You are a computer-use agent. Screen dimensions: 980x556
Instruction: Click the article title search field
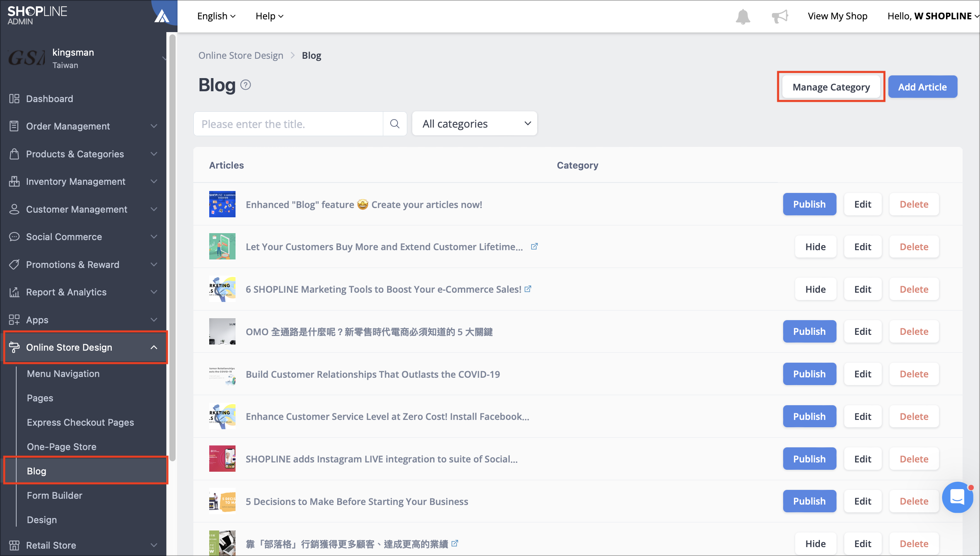pyautogui.click(x=288, y=124)
